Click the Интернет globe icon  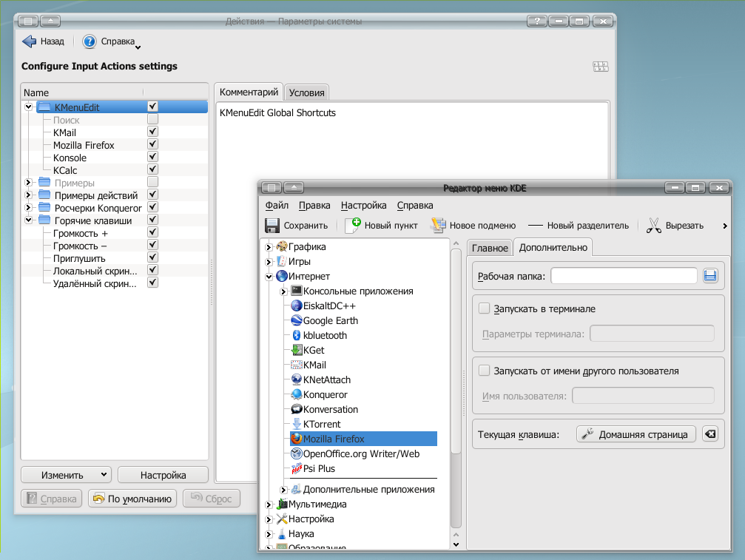pyautogui.click(x=282, y=276)
